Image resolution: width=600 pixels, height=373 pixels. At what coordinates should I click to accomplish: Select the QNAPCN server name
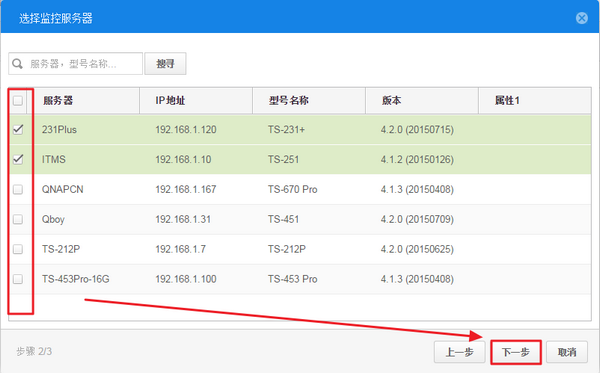pos(62,189)
